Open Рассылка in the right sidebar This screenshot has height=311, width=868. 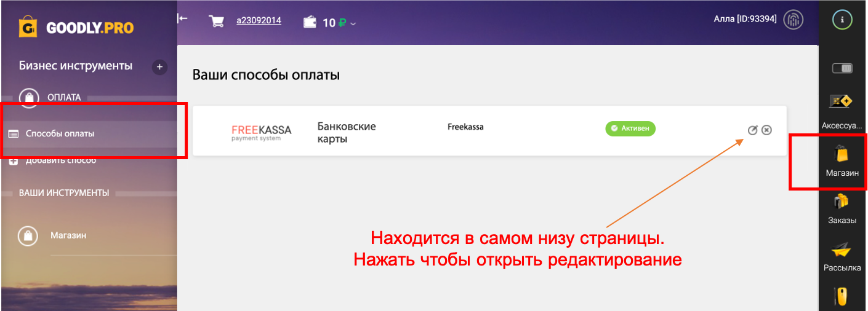[x=842, y=257]
